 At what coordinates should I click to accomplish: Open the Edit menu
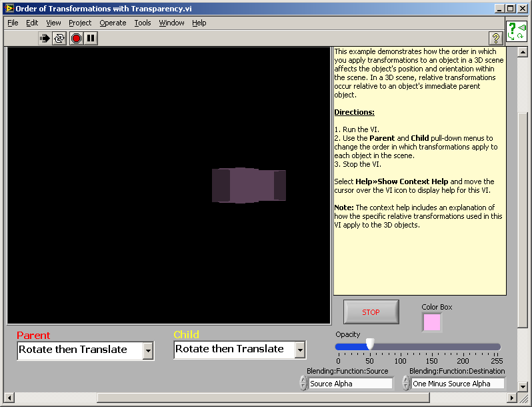tap(32, 23)
